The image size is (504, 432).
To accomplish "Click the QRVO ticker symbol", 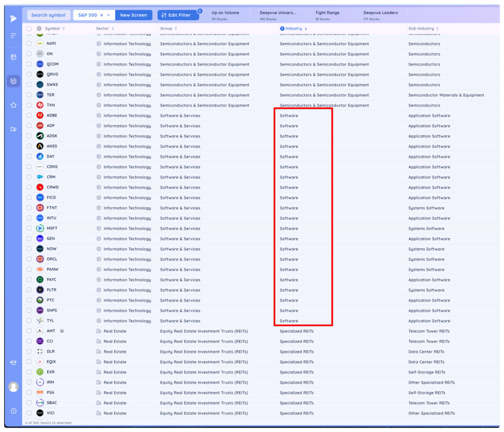I will [52, 74].
